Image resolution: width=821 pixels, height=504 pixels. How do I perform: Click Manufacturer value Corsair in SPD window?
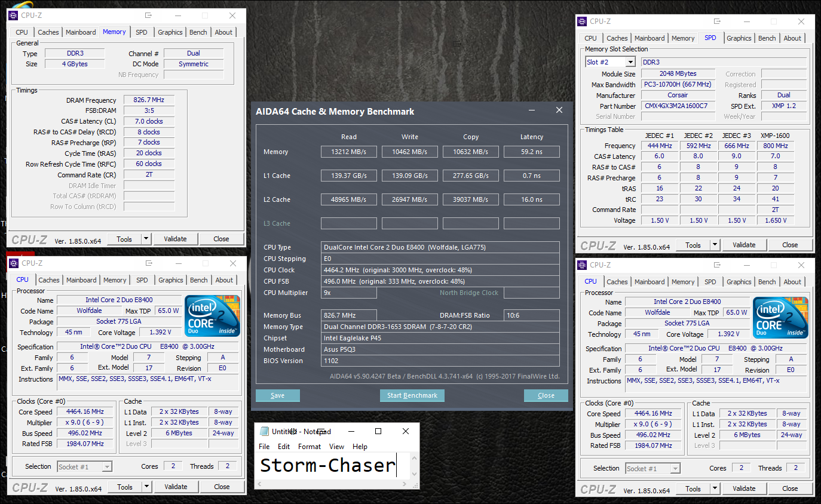[678, 96]
